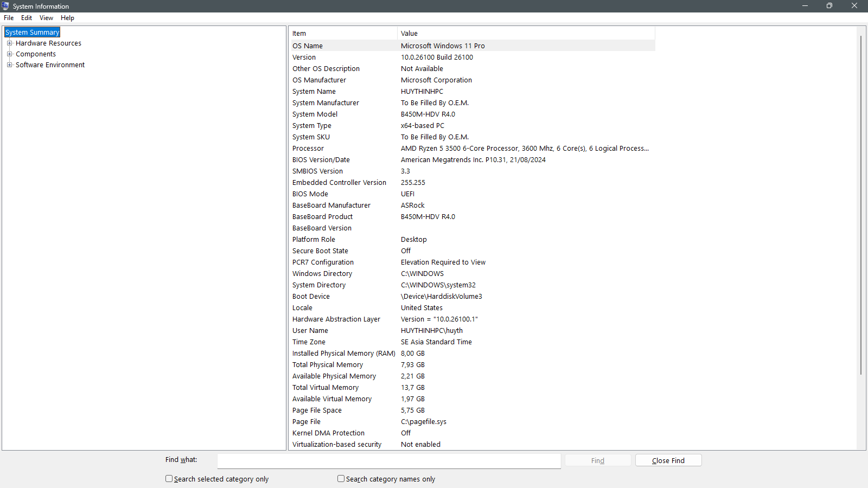Select the Installed Physical Memory (RAM) row
868x488 pixels.
[472, 354]
